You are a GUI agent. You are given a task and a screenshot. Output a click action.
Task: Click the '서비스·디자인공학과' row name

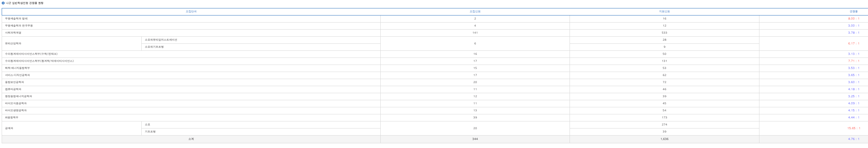tap(17, 75)
